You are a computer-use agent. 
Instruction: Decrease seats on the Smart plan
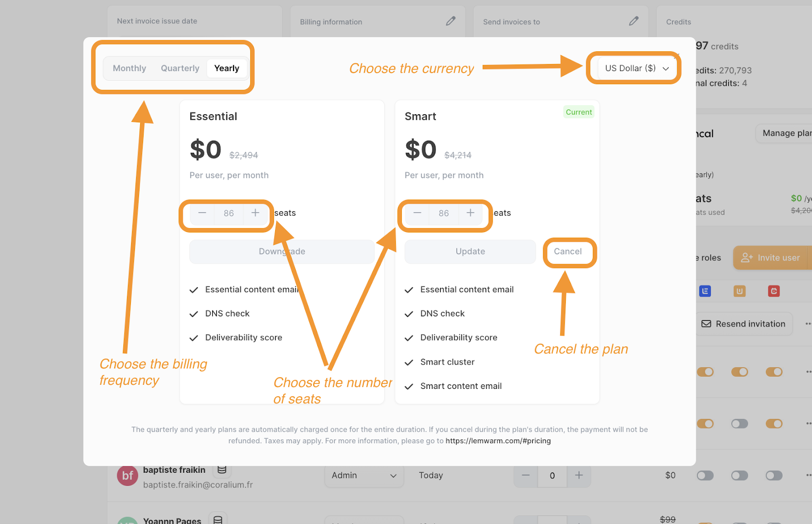click(417, 213)
